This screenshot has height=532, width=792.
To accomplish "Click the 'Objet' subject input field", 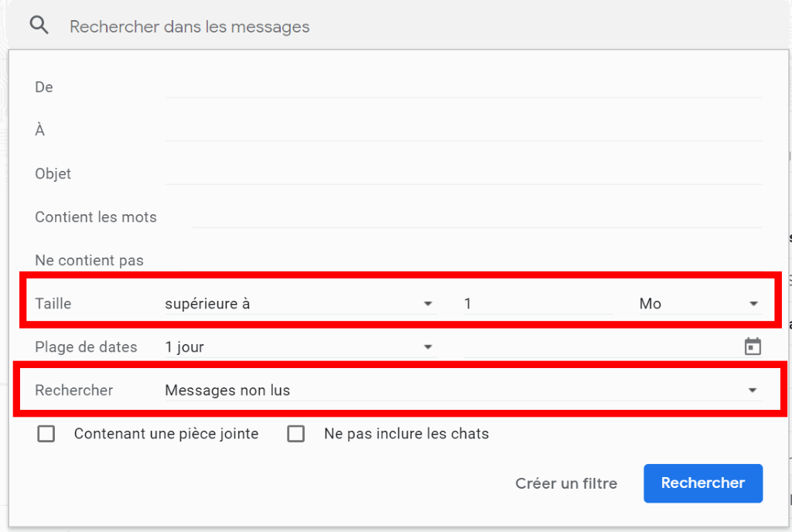I will 464,174.
